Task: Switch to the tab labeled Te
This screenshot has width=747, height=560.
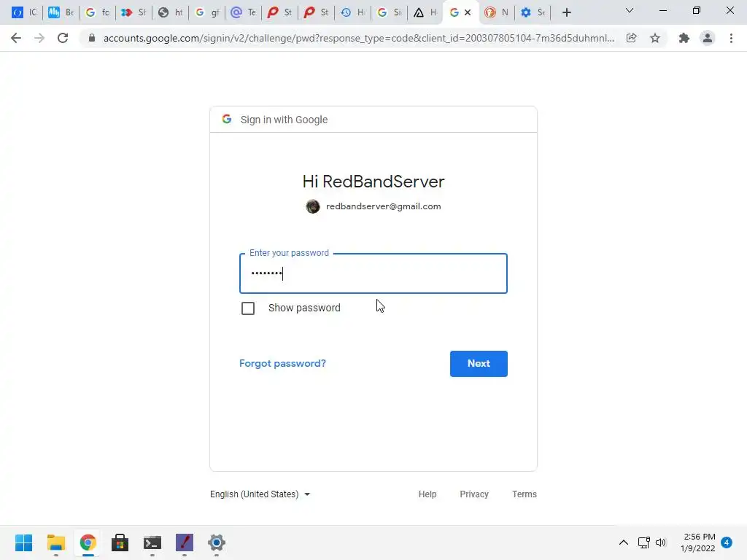Action: (x=244, y=12)
